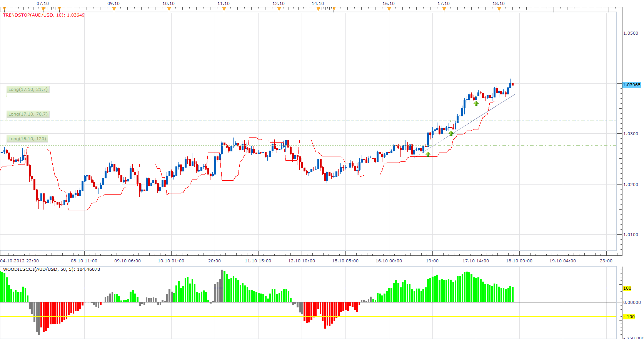Click the middle green buy arrow
This screenshot has height=339, width=644.
pos(451,133)
